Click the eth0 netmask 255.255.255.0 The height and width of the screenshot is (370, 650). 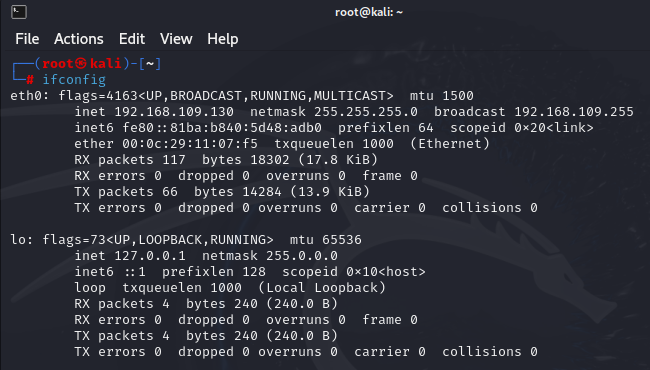366,111
